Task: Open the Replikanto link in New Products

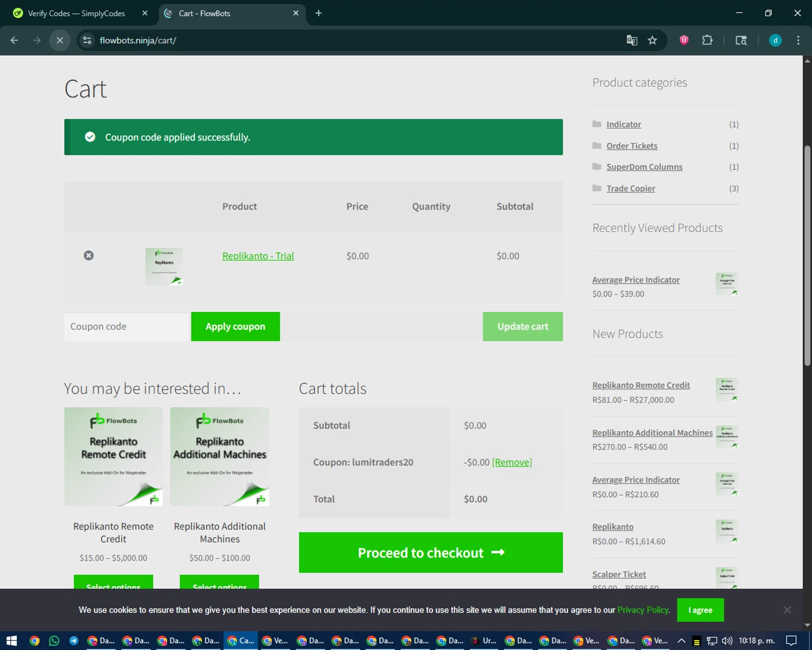Action: (x=613, y=526)
